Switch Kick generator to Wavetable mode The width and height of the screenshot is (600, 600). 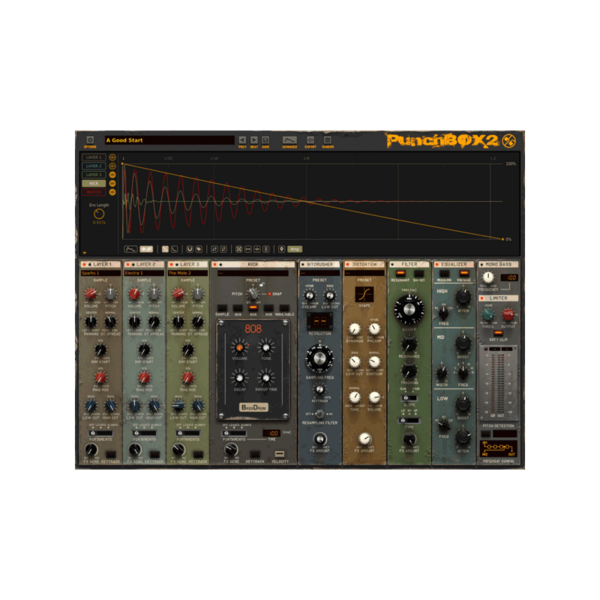tap(284, 308)
